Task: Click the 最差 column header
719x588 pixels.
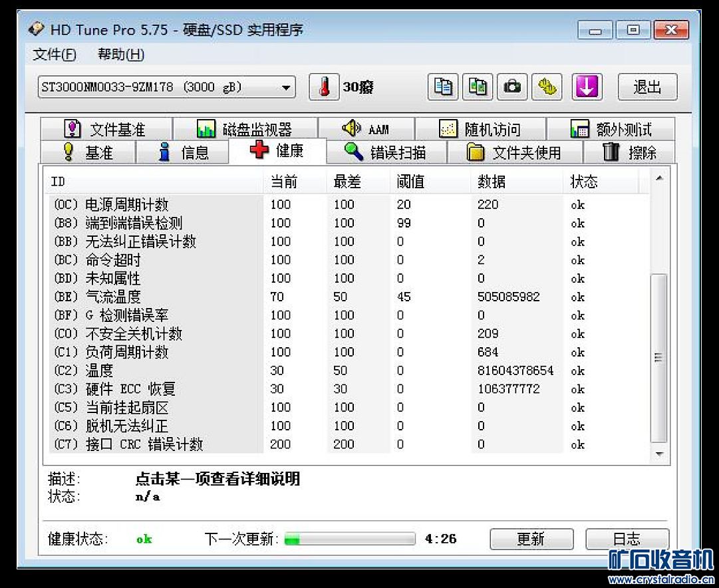Action: [358, 182]
